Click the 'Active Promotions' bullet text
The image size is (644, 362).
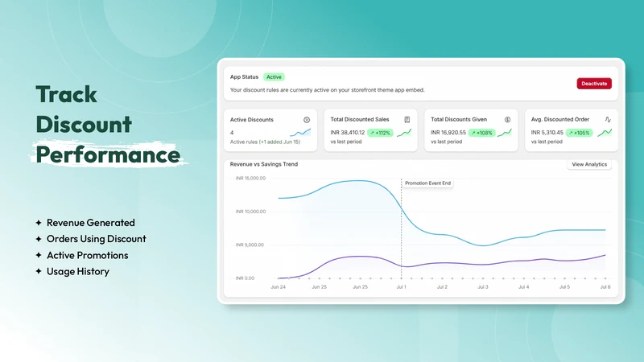[88, 255]
